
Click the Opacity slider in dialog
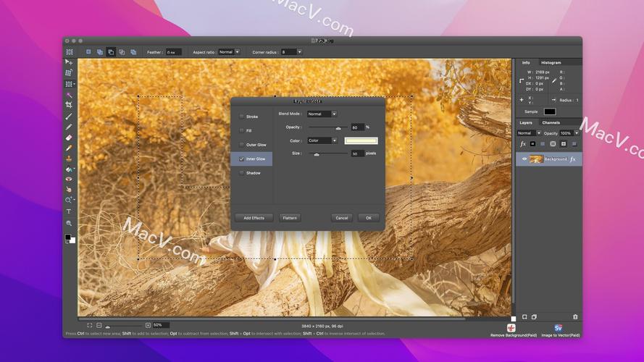tap(327, 127)
